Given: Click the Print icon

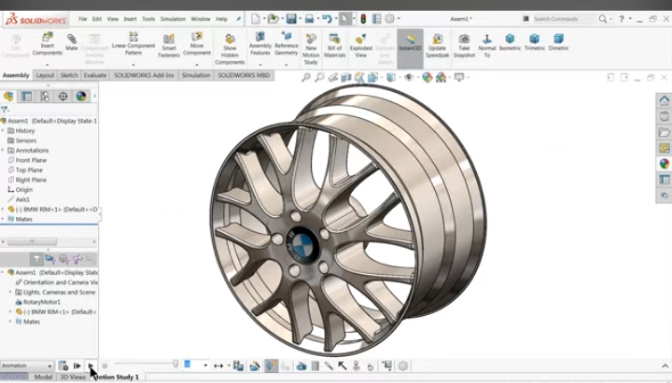Looking at the screenshot, I should (x=309, y=18).
